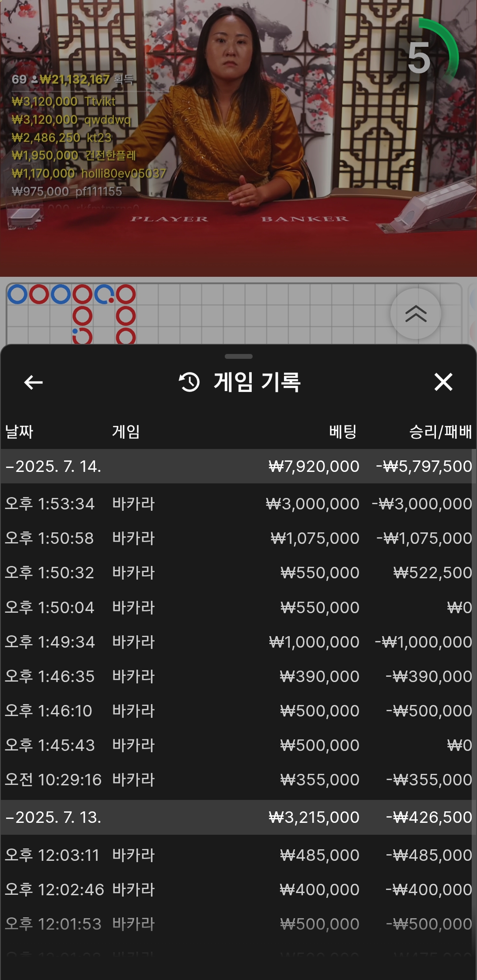Open the 오후 1:50:32 baccarat record

pos(238,573)
